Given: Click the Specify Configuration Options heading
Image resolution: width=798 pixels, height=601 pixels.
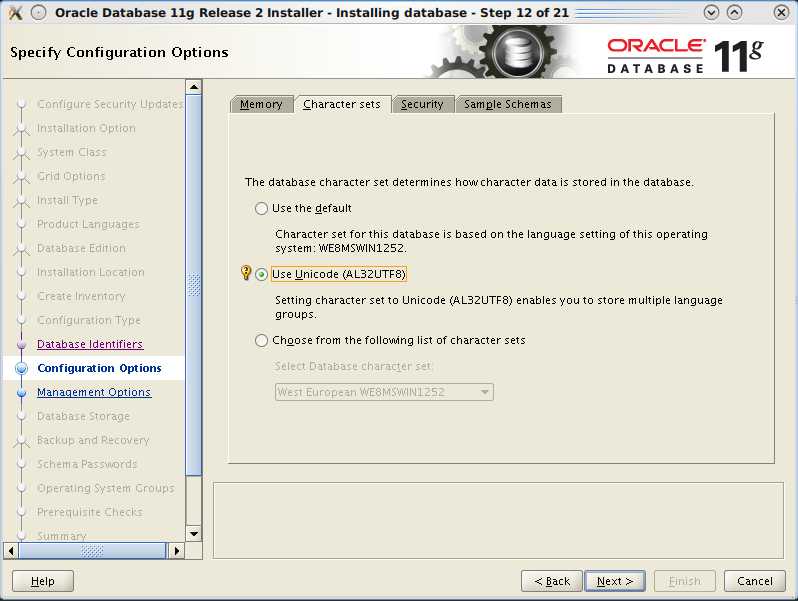Looking at the screenshot, I should click(x=120, y=53).
